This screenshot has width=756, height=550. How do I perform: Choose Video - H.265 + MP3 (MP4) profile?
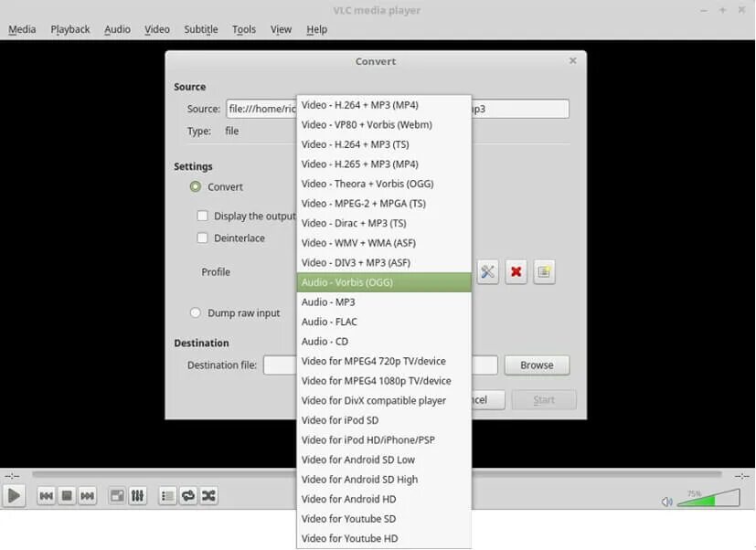(384, 164)
